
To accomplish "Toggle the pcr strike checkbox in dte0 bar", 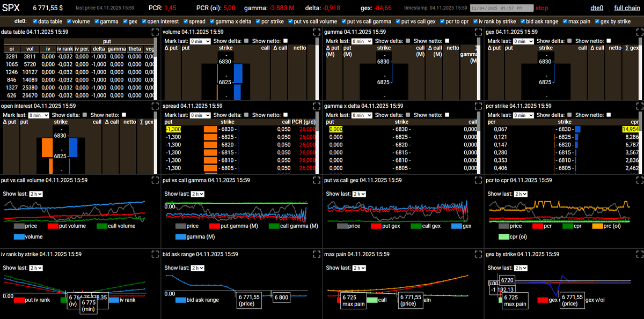I will pos(258,21).
